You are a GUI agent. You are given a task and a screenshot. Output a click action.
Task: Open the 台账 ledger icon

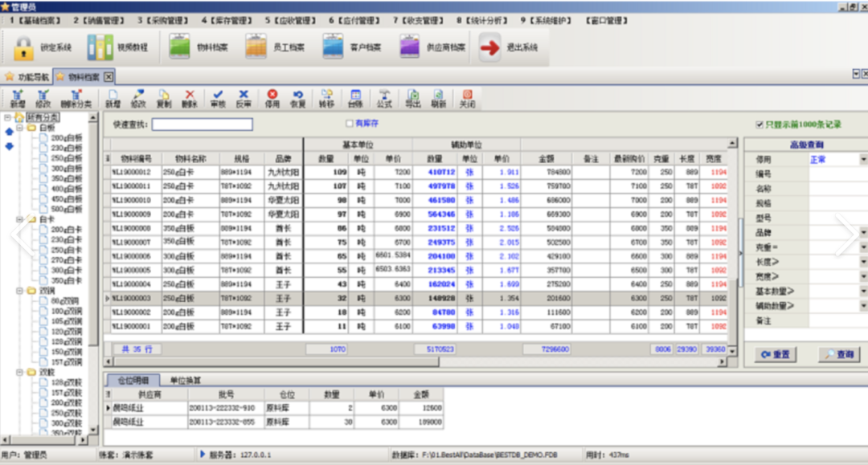pyautogui.click(x=355, y=99)
